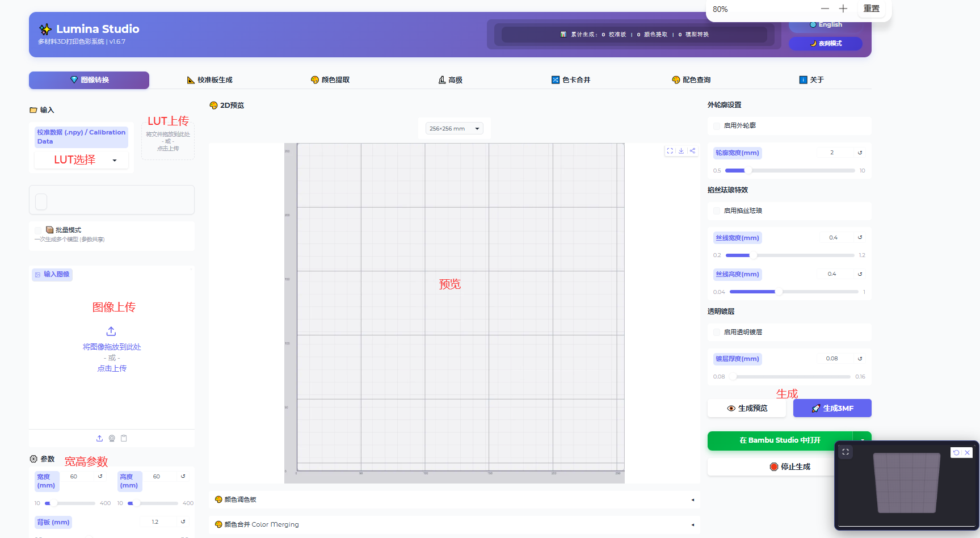Close the floating 3D preview panel
Screen dimensions: 980x538
pyautogui.click(x=967, y=452)
